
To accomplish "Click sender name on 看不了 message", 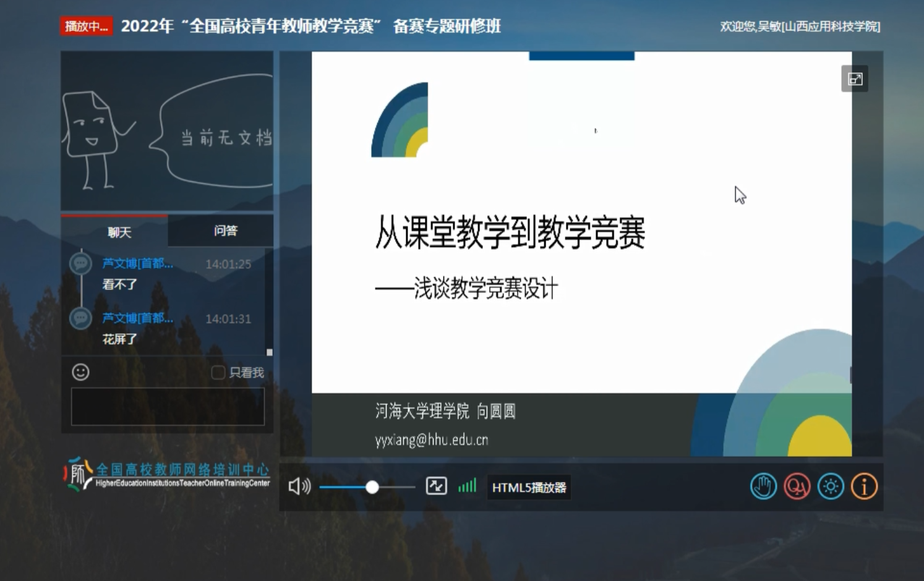I will click(x=137, y=263).
